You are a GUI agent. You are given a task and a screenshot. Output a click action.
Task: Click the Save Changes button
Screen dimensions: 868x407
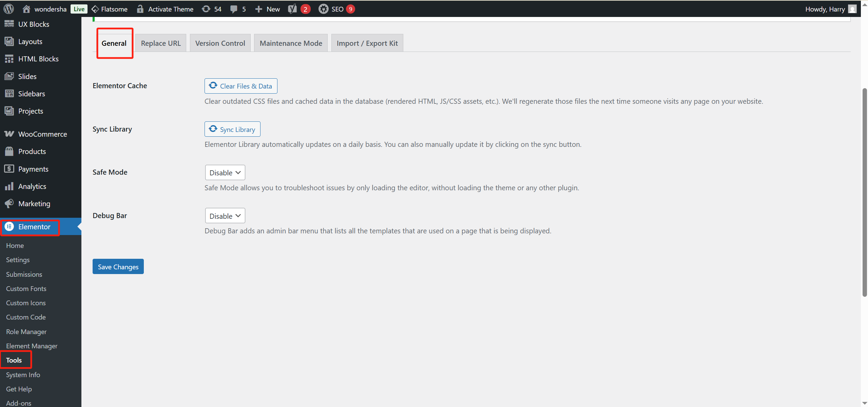pyautogui.click(x=118, y=266)
